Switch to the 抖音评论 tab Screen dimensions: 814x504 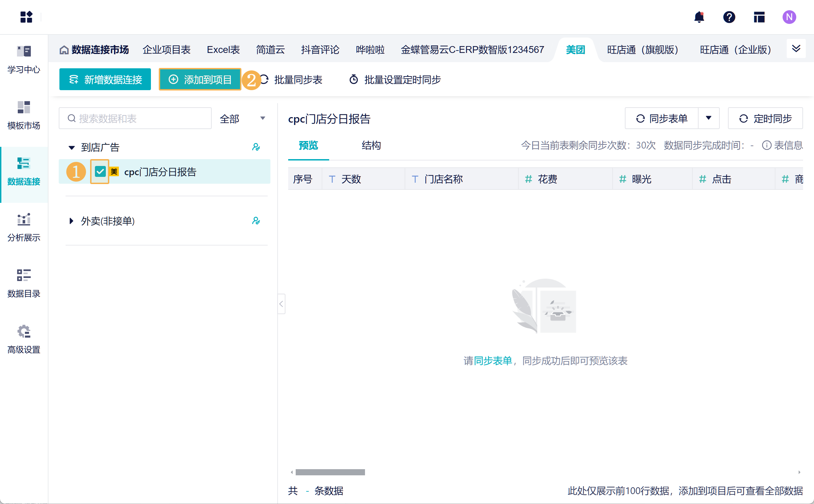point(320,50)
